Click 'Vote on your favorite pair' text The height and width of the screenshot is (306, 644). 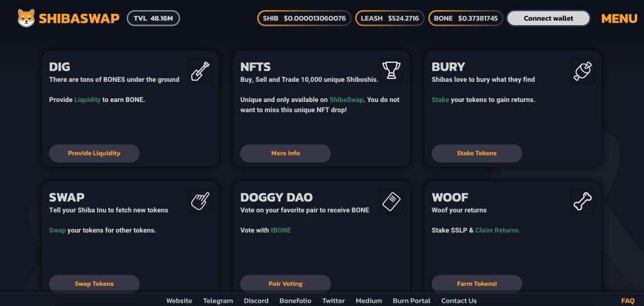(x=305, y=210)
